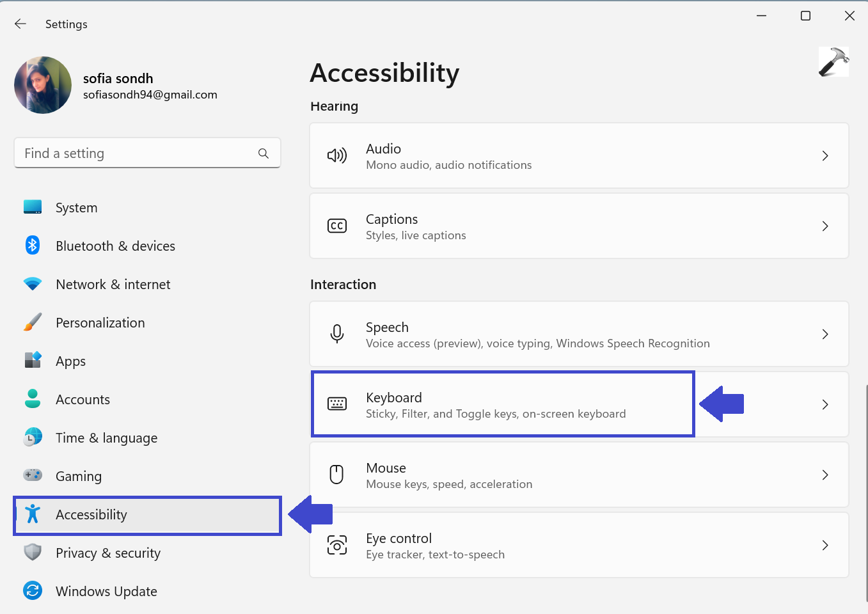
Task: Click the Personalization paintbrush icon
Action: tap(33, 322)
